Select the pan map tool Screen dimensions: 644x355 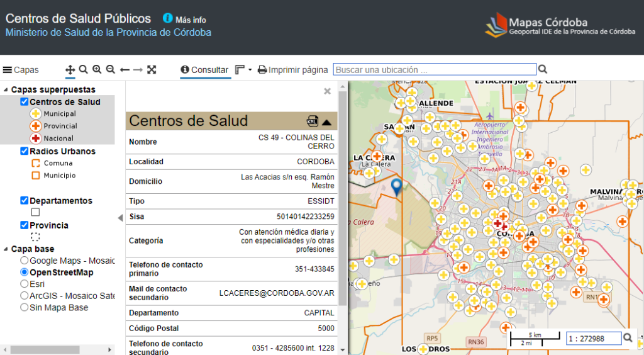(70, 69)
